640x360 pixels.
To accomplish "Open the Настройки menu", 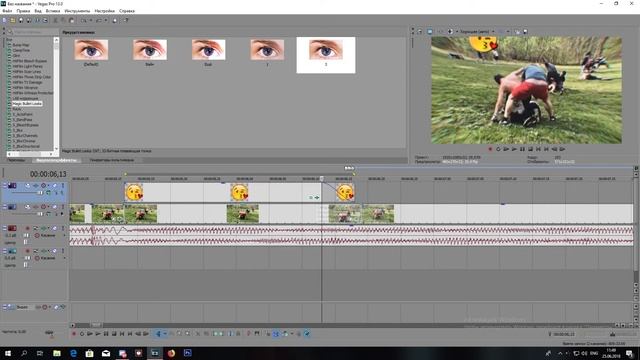I will point(104,11).
